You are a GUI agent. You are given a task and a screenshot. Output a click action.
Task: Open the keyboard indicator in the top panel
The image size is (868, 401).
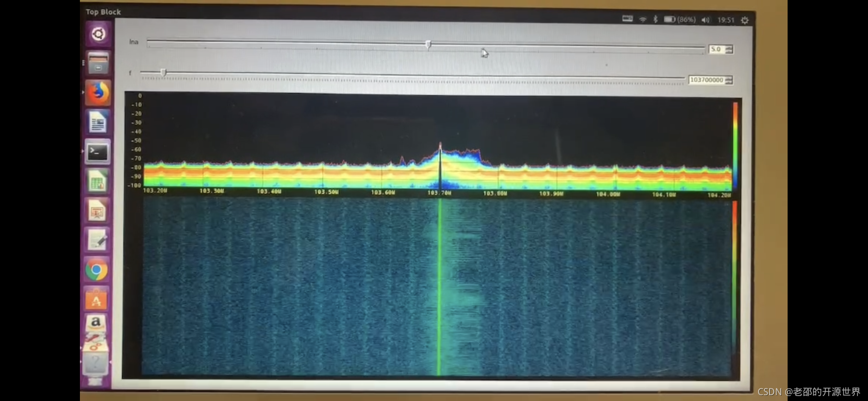pyautogui.click(x=627, y=19)
